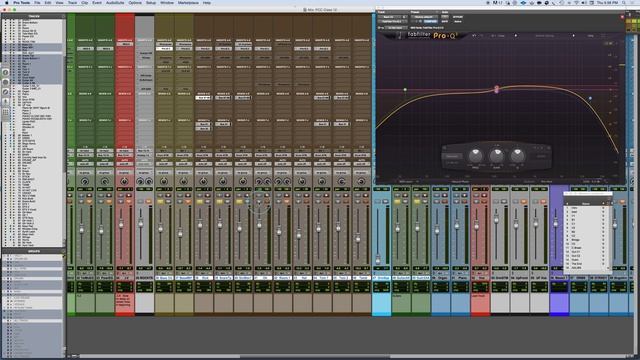Screen dimensions: 640x360
Task: Open the Setup menu
Action: pyautogui.click(x=151, y=2)
